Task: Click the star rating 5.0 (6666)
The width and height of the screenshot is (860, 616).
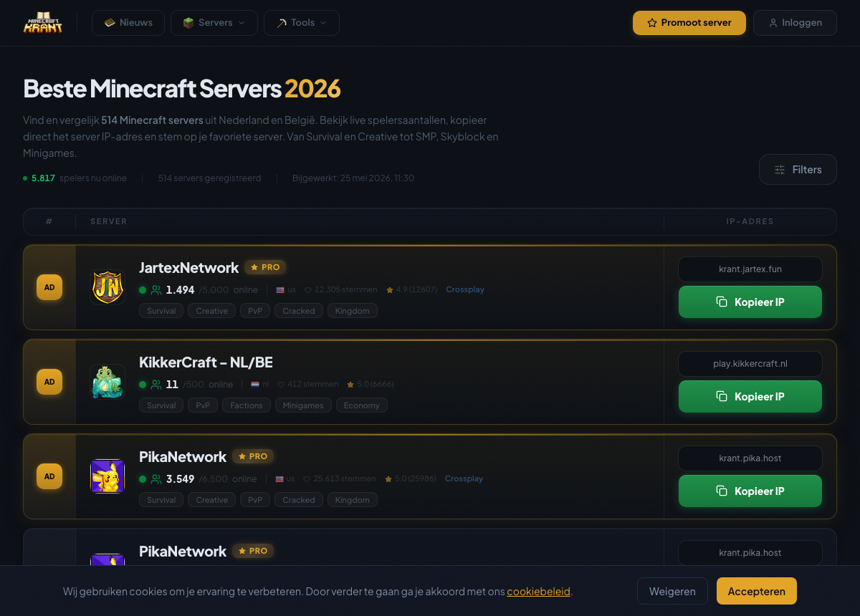Action: 370,385
